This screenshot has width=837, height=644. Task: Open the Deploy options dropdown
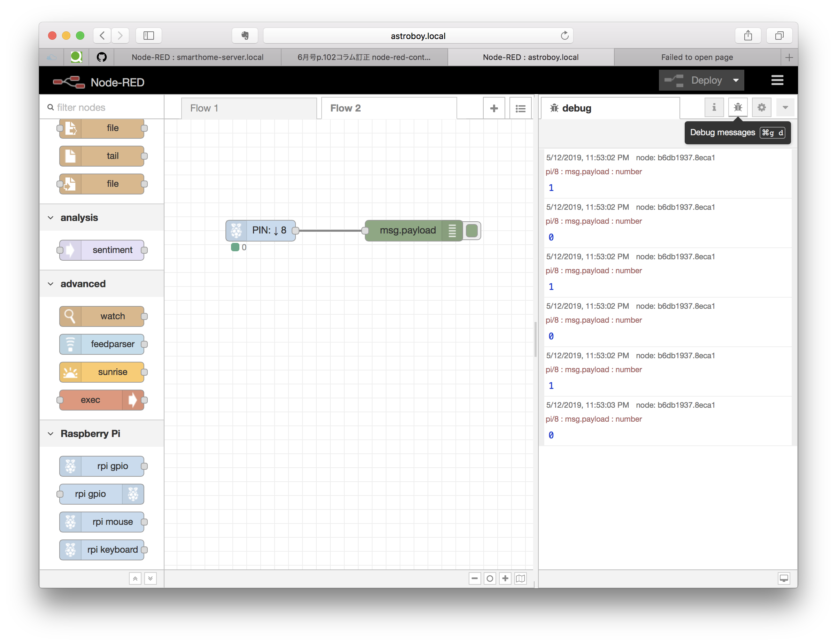coord(736,80)
